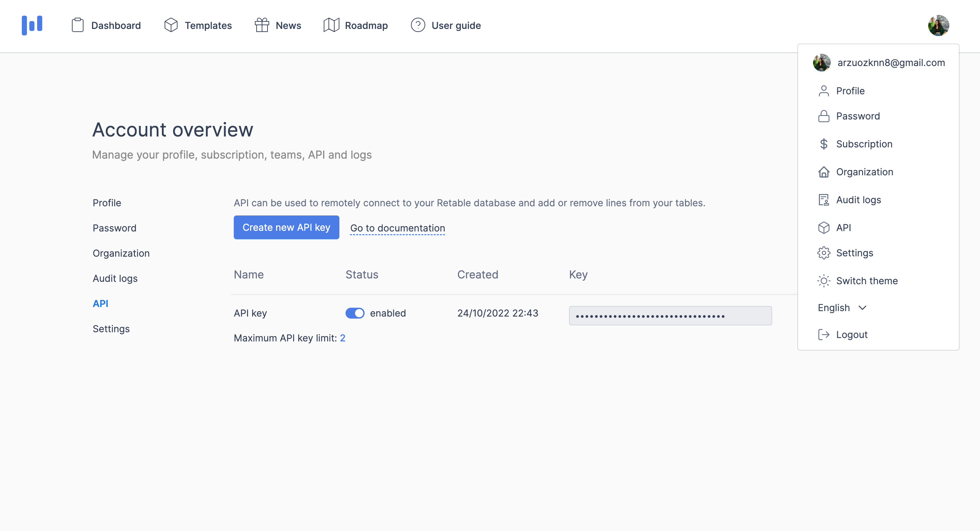
Task: Select Subscription via the dollar icon
Action: point(824,144)
